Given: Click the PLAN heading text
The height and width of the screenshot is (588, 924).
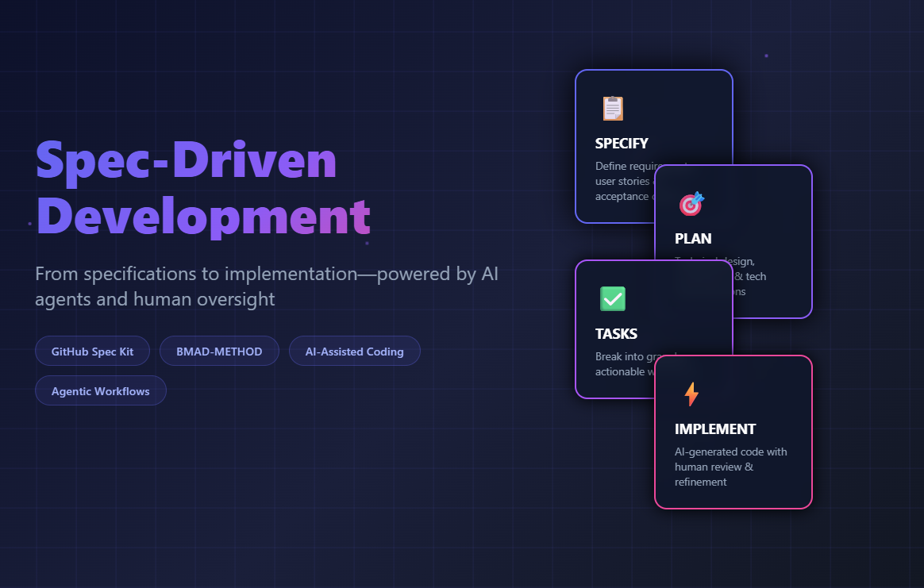Looking at the screenshot, I should [693, 239].
